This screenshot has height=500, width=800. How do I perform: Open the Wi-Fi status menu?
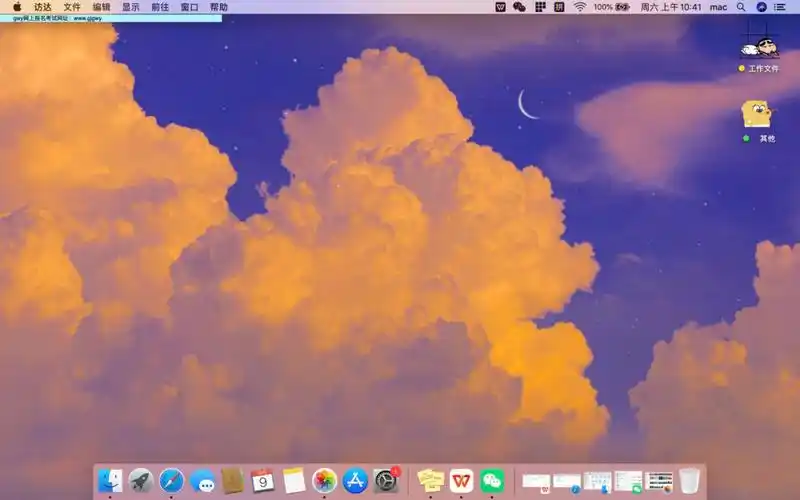coord(580,7)
